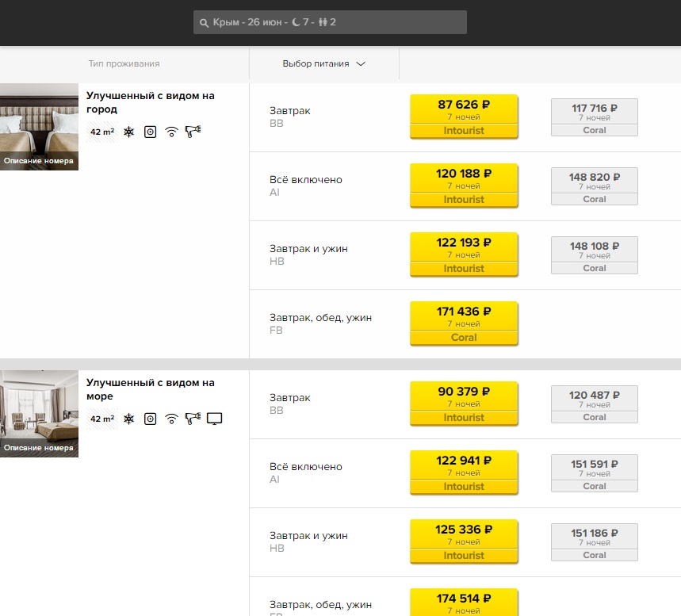Click hair dryer icon for city view room
Screen dimensions: 681x616
pyautogui.click(x=193, y=131)
